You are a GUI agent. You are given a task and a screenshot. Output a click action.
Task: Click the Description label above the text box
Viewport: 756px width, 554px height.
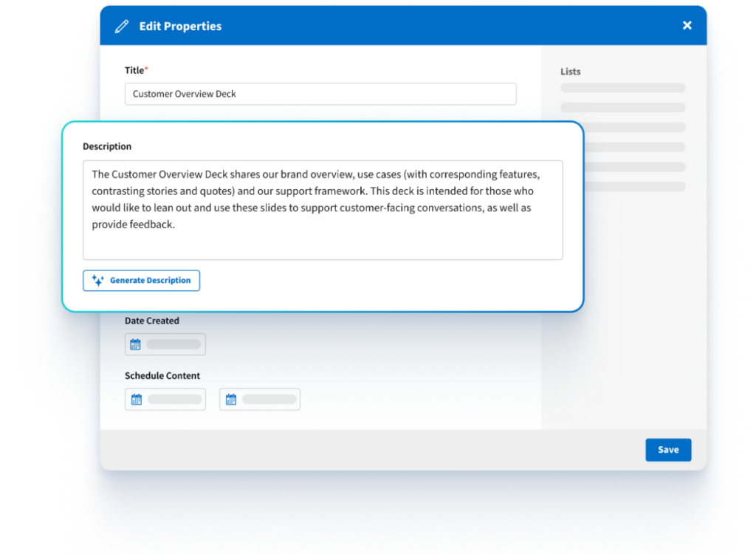[106, 146]
